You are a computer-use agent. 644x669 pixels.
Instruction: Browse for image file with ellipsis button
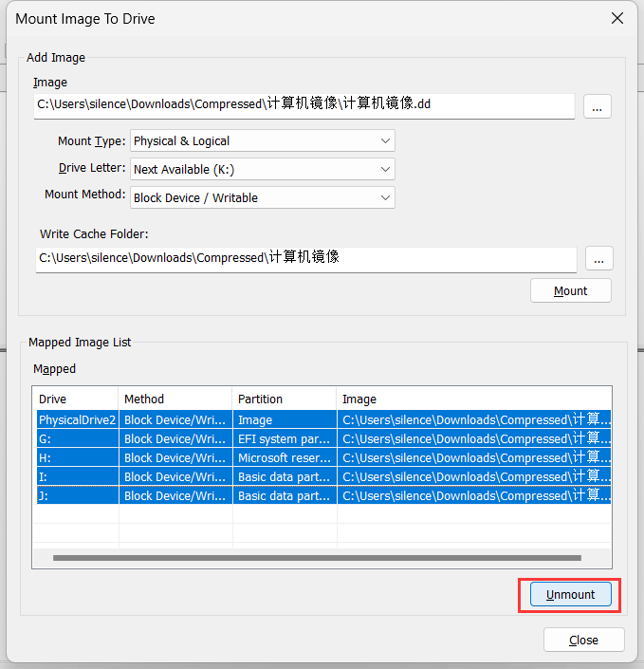click(598, 106)
